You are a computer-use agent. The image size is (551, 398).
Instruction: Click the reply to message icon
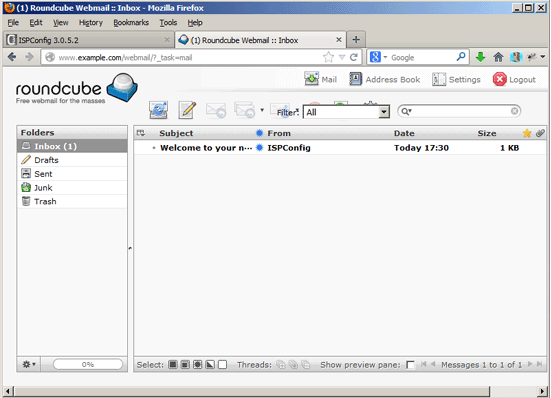pos(216,110)
